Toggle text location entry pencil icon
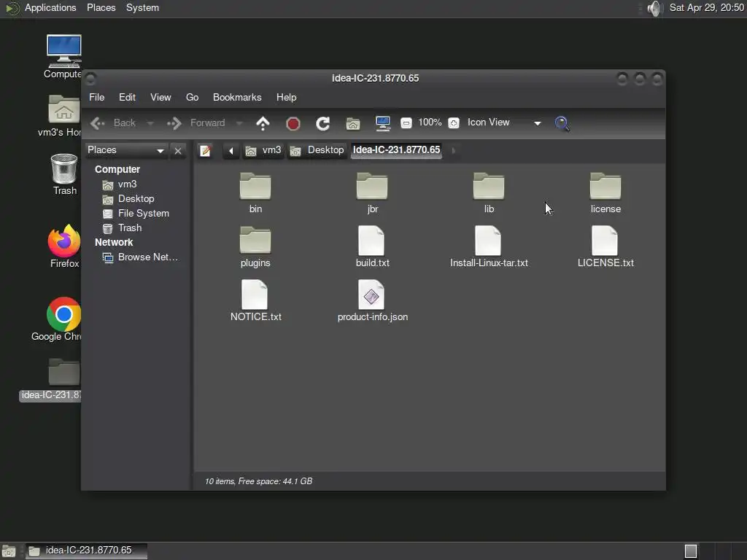Viewport: 747px width, 560px height. pyautogui.click(x=205, y=150)
